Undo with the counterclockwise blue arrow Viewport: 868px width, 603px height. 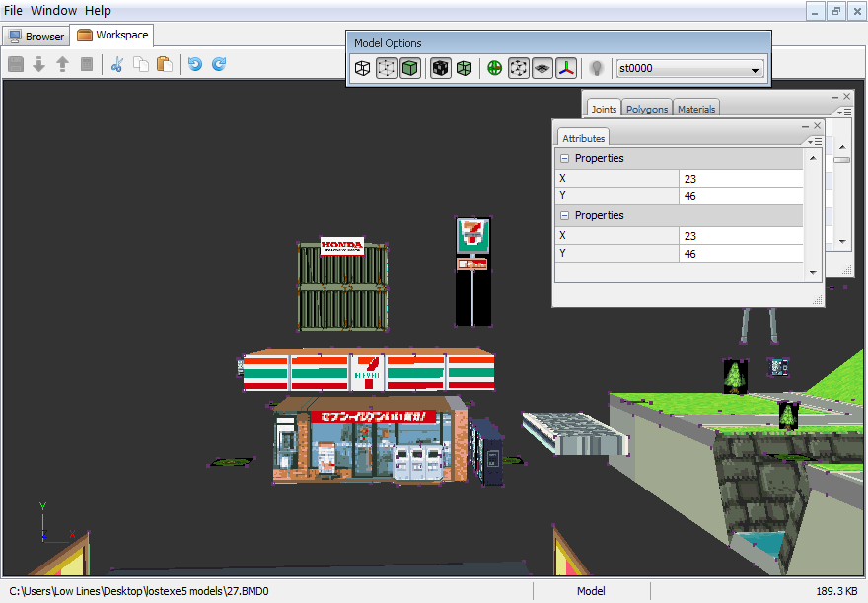pos(195,64)
